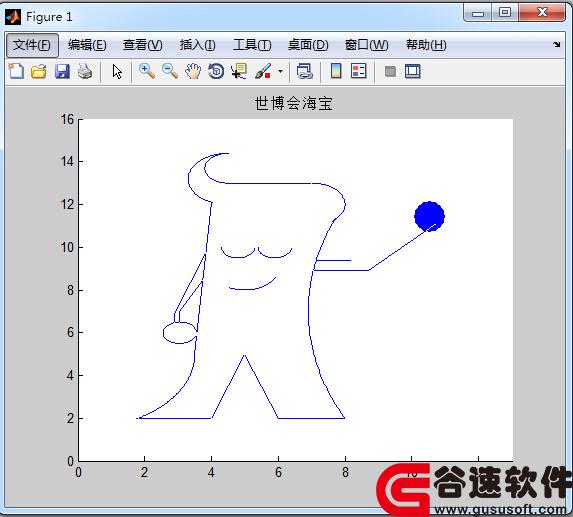Click the Hide Plot Tools icon
The width and height of the screenshot is (573, 517).
tap(390, 71)
